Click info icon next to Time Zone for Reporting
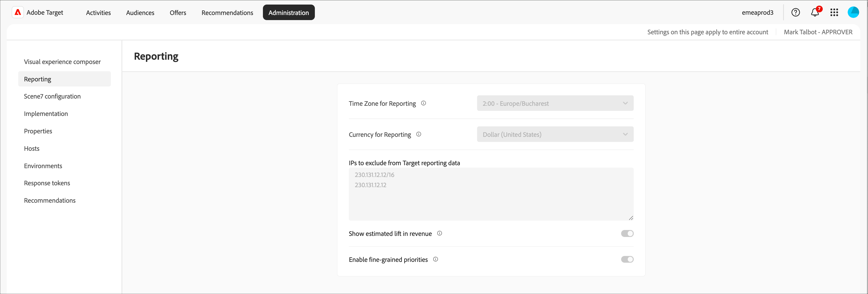Screen dimensions: 868x294 pyautogui.click(x=424, y=103)
